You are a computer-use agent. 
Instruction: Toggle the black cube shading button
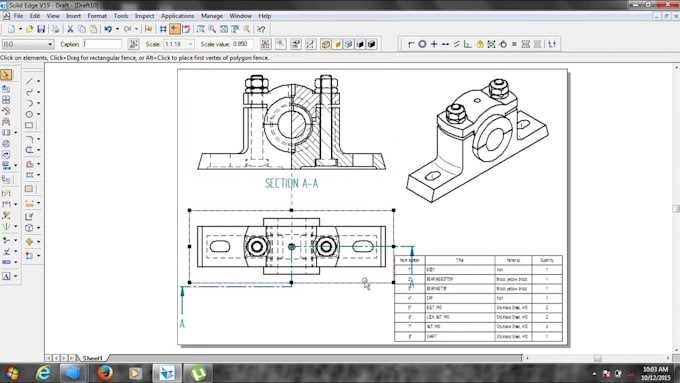pyautogui.click(x=372, y=44)
